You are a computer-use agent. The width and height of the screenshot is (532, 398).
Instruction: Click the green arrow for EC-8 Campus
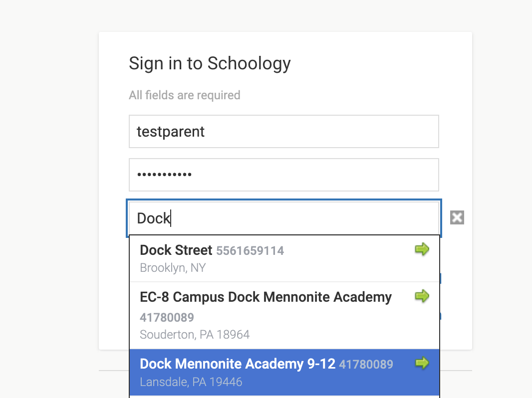tap(422, 297)
